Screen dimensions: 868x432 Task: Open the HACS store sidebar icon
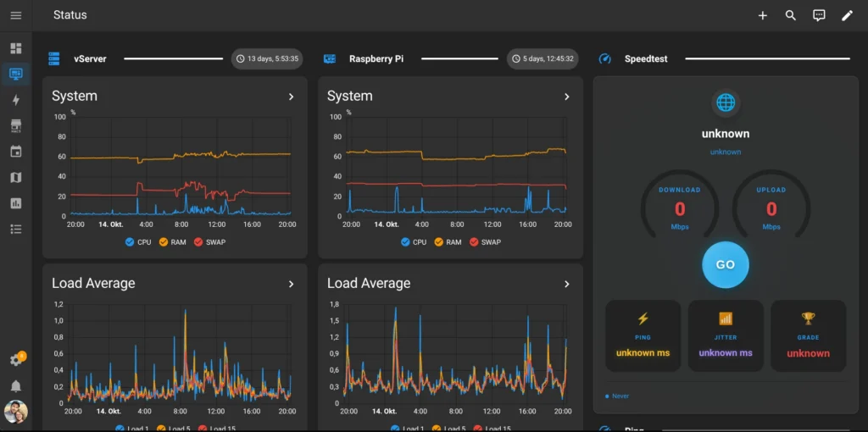[x=16, y=125]
